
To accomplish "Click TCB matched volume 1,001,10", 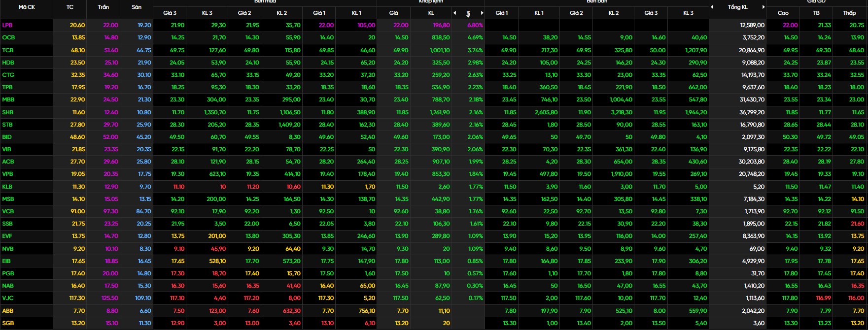I will tap(439, 50).
